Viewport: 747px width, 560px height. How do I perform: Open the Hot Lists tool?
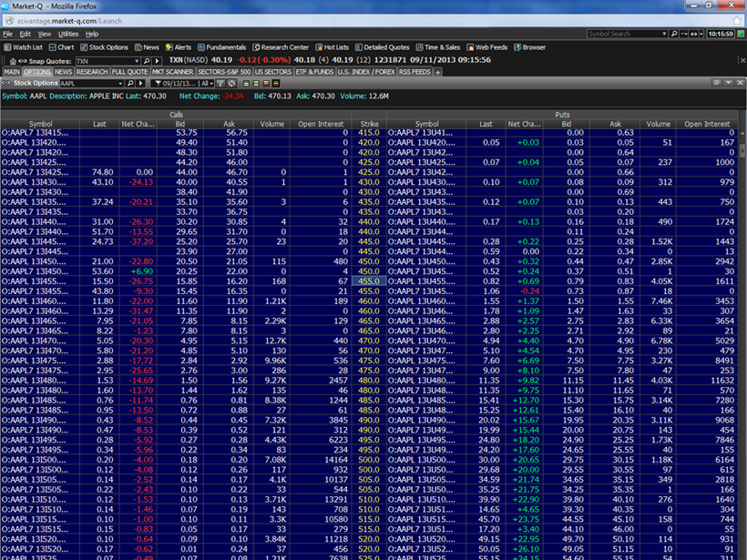point(333,47)
